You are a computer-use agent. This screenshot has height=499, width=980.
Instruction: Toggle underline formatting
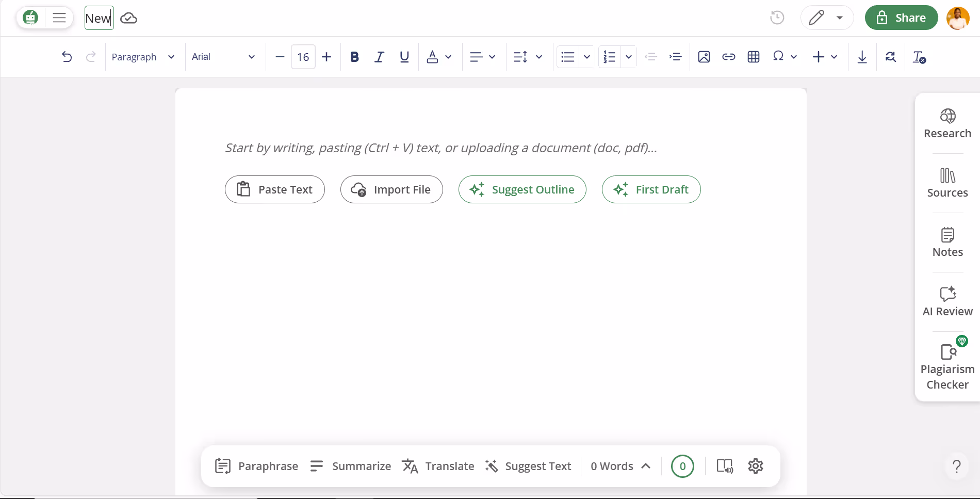tap(404, 57)
